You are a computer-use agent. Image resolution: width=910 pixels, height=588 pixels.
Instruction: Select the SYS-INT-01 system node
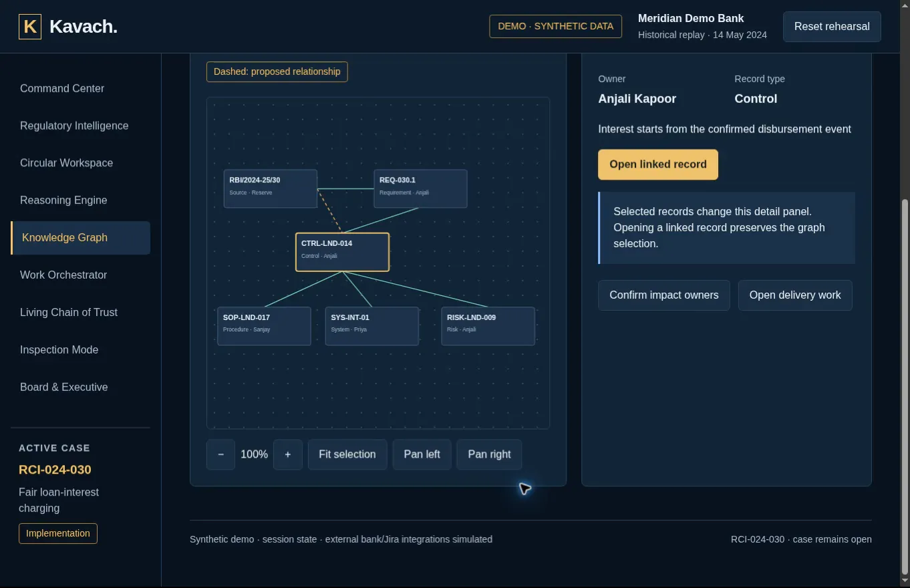pyautogui.click(x=372, y=326)
